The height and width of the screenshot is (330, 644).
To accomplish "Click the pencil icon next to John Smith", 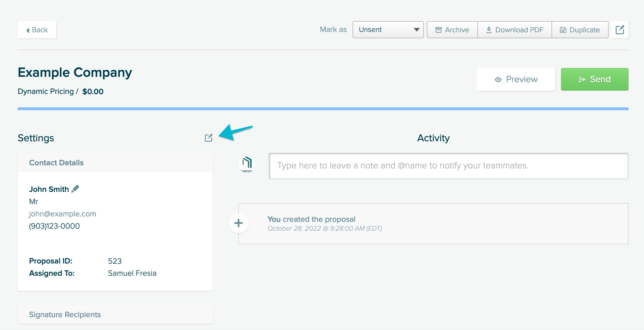I will click(75, 188).
